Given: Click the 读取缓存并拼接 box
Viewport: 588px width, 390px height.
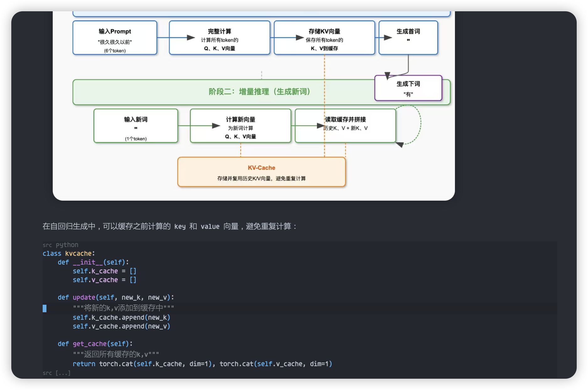Looking at the screenshot, I should (x=345, y=126).
